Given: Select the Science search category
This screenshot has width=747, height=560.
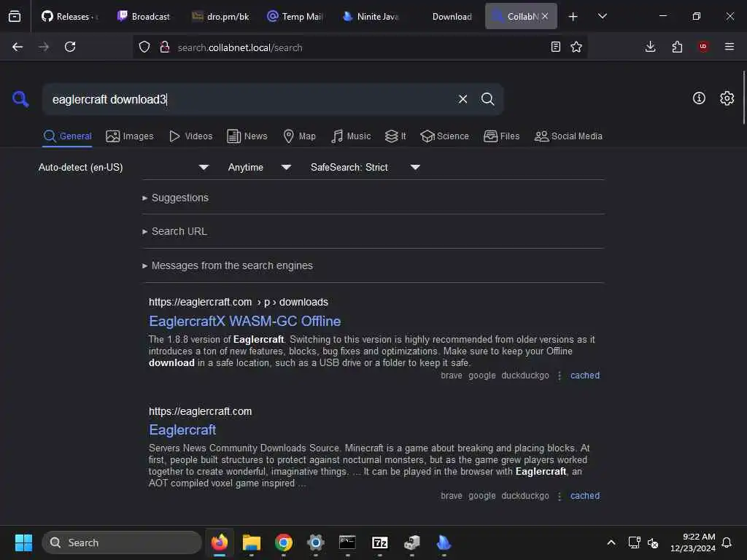Looking at the screenshot, I should pyautogui.click(x=444, y=136).
